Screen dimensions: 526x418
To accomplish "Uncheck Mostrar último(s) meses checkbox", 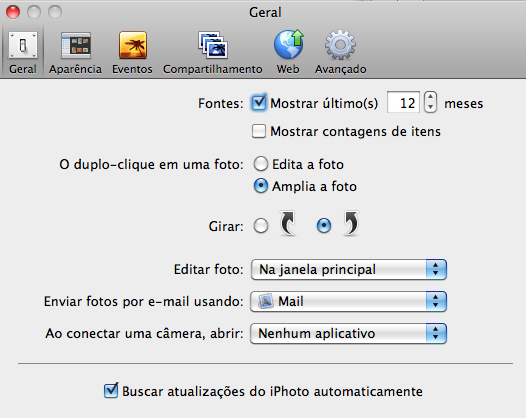I will coord(259,102).
